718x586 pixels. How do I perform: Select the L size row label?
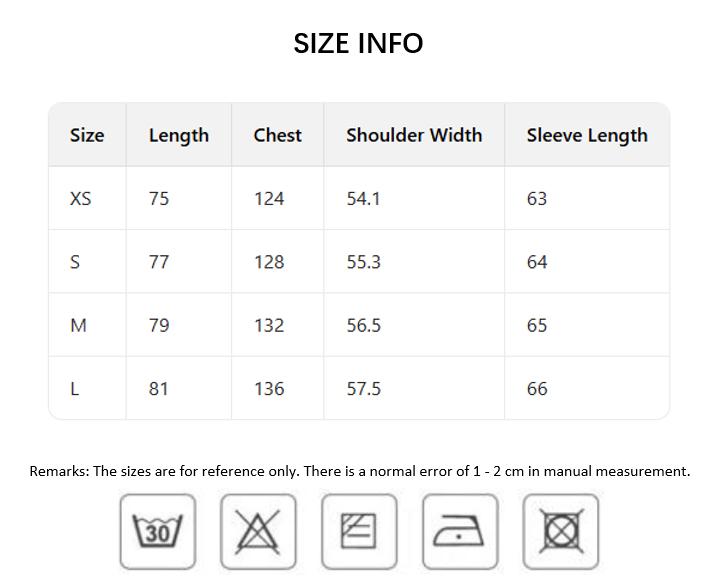pyautogui.click(x=75, y=389)
